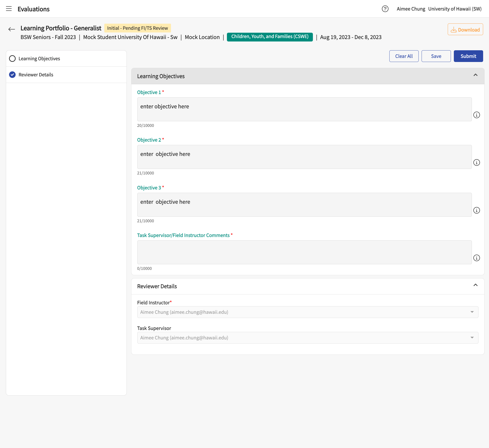
Task: Submit the evaluation form
Action: [x=468, y=56]
